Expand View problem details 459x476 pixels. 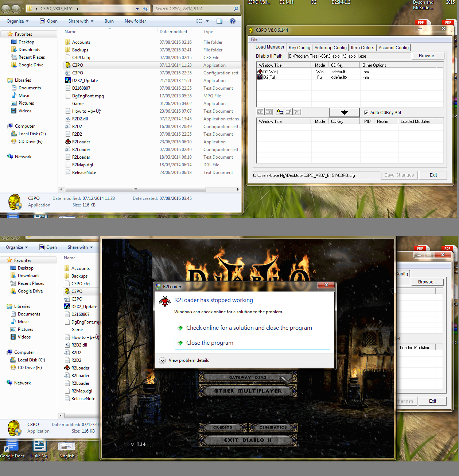click(x=184, y=360)
